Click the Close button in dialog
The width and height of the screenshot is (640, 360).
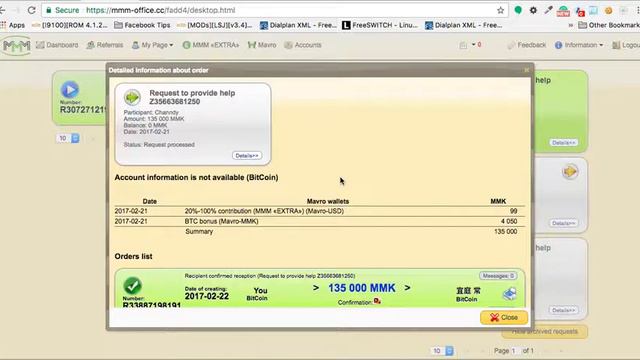point(504,317)
